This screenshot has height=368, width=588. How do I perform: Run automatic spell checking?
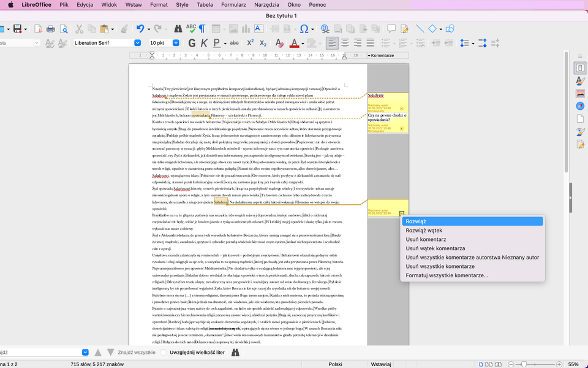190,28
